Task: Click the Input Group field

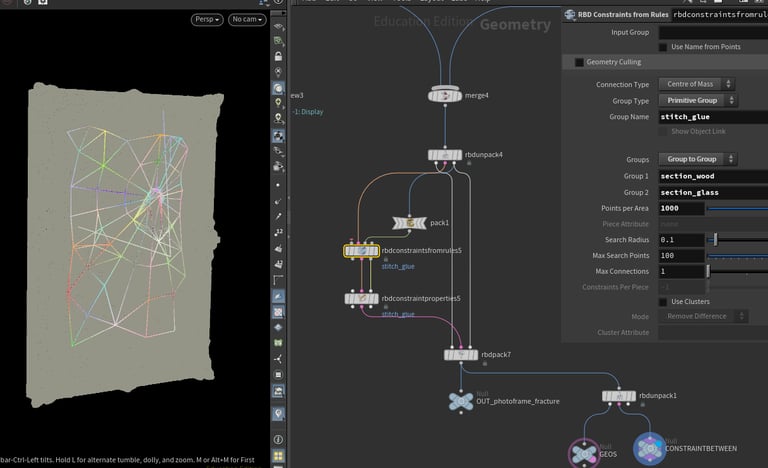Action: coord(714,33)
